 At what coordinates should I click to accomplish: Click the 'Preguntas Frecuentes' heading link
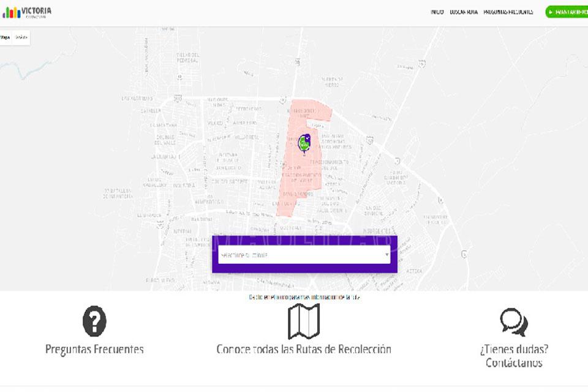click(94, 350)
